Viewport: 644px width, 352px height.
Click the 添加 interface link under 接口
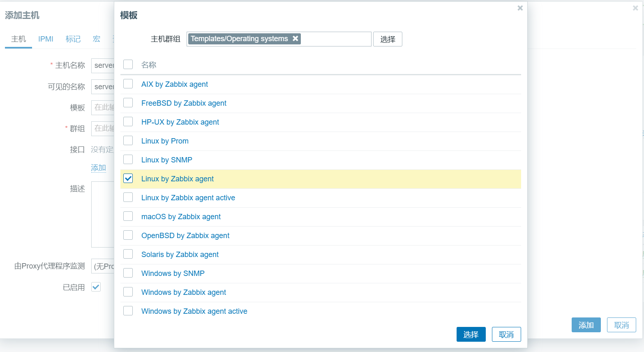pyautogui.click(x=98, y=168)
